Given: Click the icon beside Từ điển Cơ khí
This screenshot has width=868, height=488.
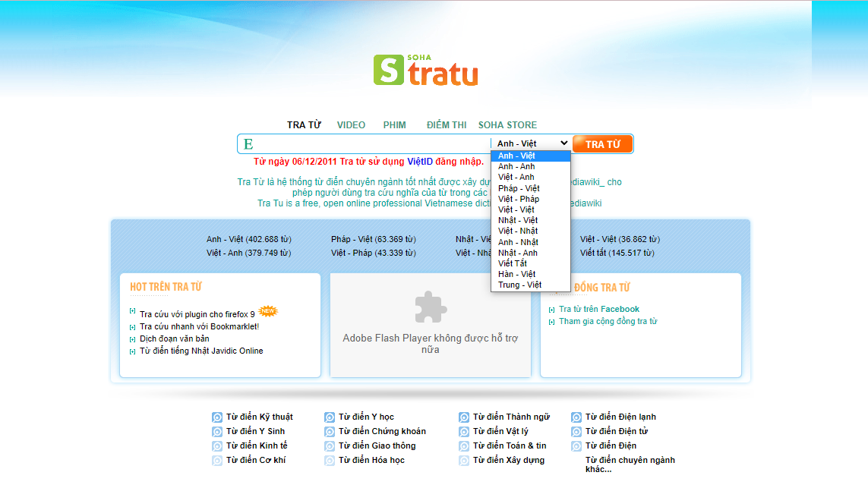Looking at the screenshot, I should [217, 461].
